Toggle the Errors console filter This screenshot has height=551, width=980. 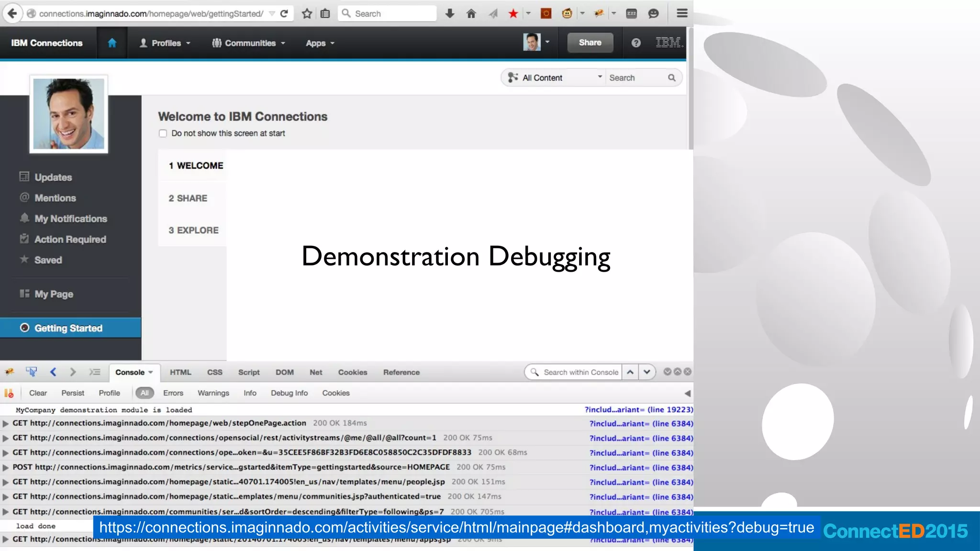click(173, 393)
